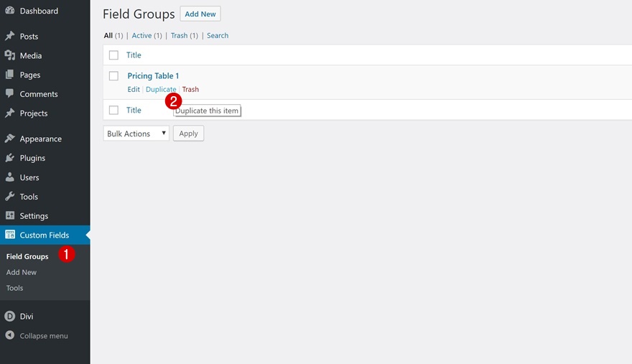
Task: Select Add New under Custom Fields
Action: (x=21, y=272)
